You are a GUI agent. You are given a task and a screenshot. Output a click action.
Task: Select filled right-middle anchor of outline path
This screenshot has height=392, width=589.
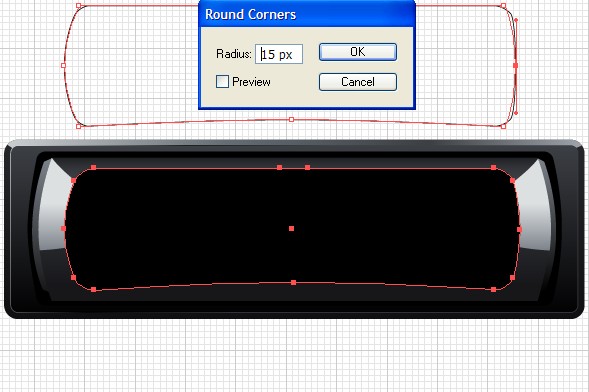515,65
